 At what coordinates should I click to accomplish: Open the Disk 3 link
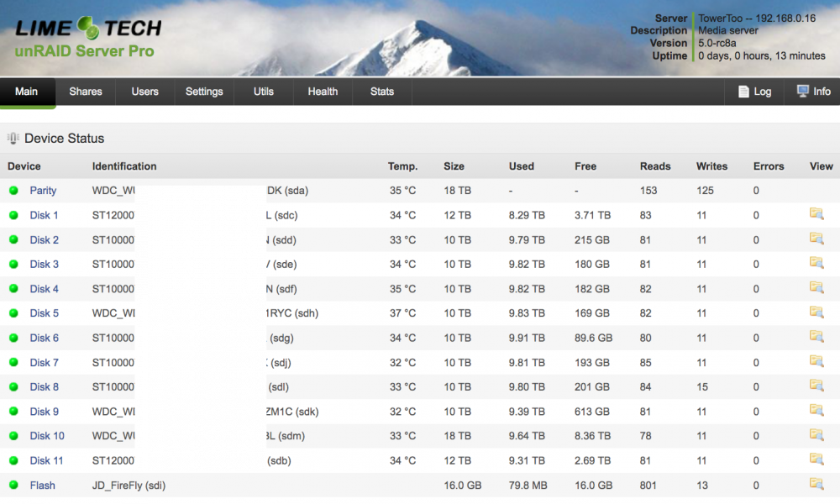point(44,264)
